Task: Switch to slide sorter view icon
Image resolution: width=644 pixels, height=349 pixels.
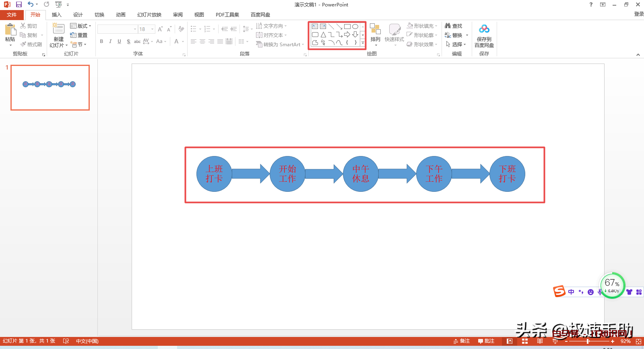Action: 524,341
